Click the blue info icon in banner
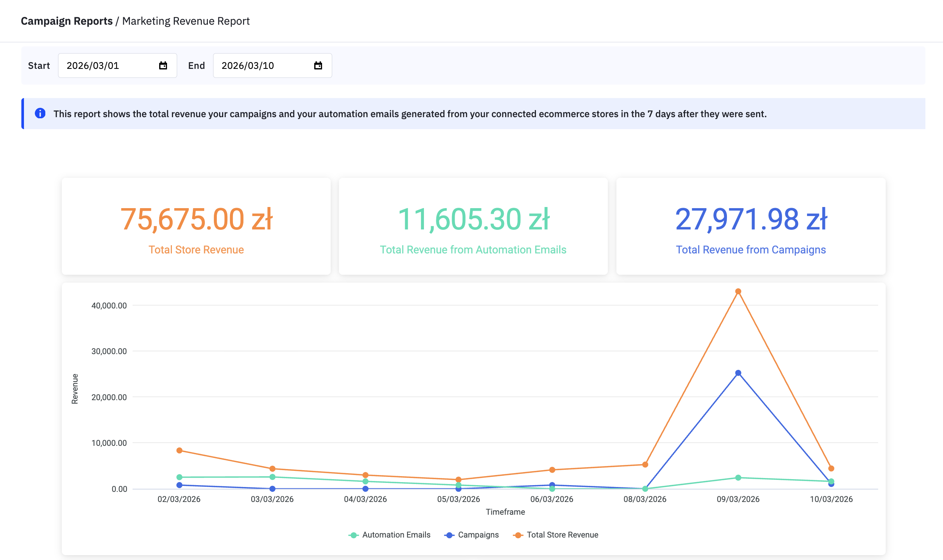Viewport: 943px width, 560px height. tap(40, 113)
